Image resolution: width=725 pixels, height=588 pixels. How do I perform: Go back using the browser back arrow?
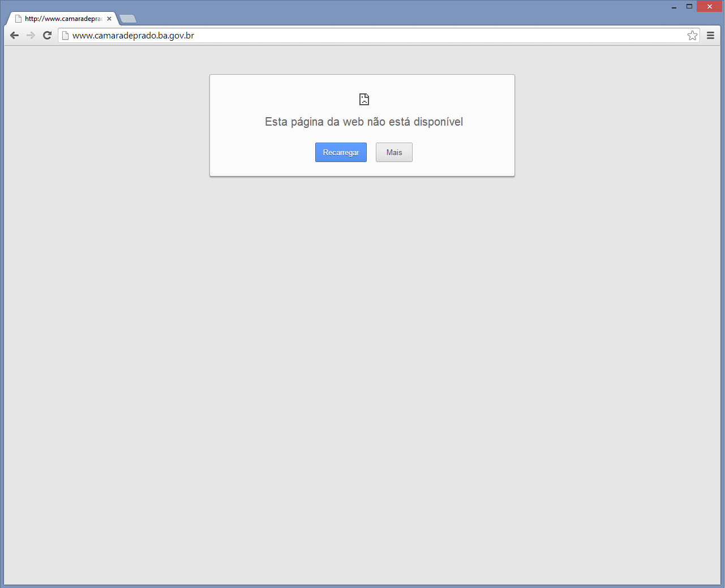tap(15, 36)
